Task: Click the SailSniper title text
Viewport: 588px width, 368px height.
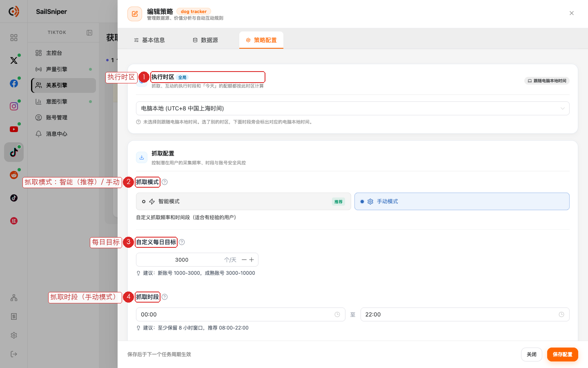Action: (x=51, y=11)
